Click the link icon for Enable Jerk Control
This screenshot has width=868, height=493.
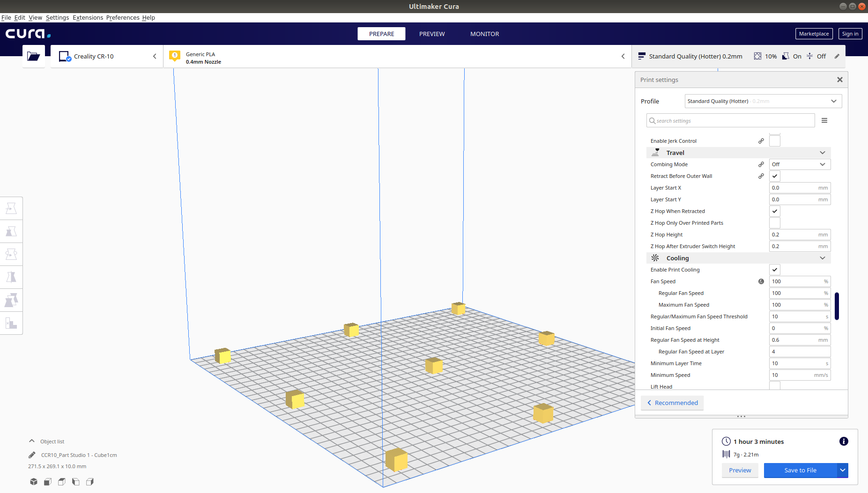(x=761, y=141)
